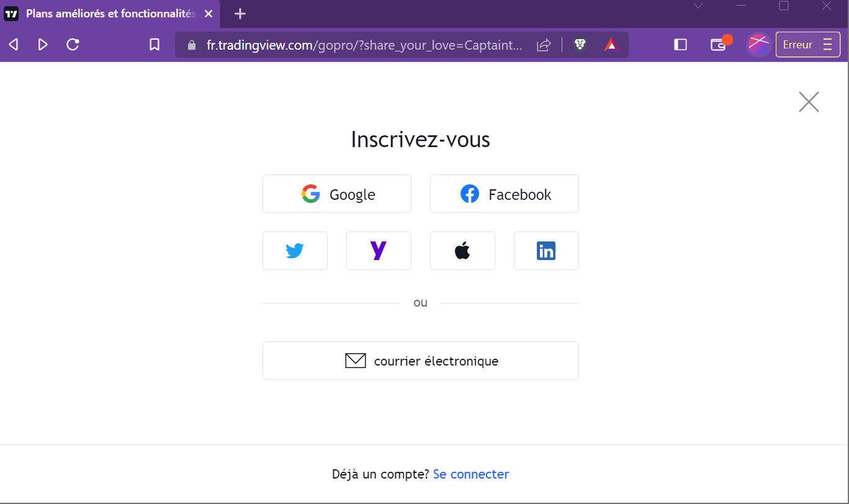
Task: Open the Erreur browser menu
Action: pos(808,45)
